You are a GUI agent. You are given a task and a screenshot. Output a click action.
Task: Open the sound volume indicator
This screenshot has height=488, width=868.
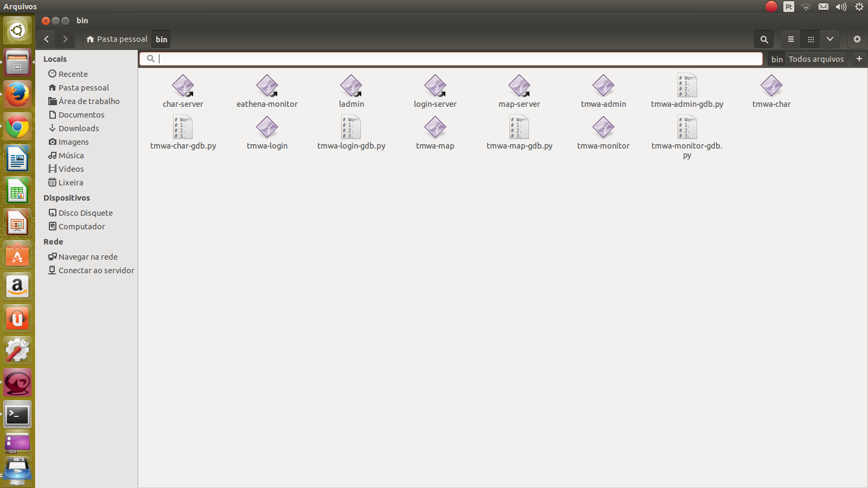(x=841, y=7)
